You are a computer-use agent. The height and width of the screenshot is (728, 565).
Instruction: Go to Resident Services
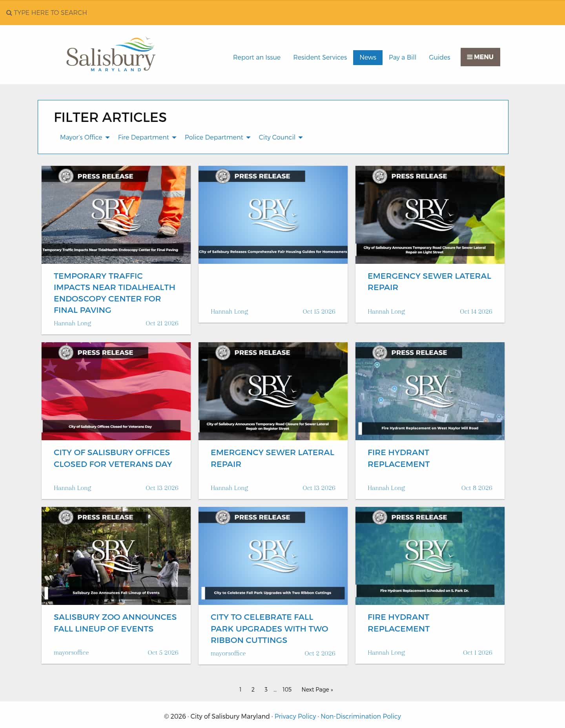coord(320,57)
